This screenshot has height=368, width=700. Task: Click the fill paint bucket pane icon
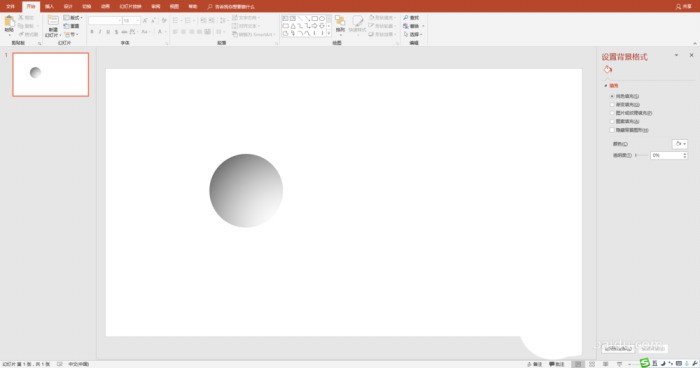(608, 69)
